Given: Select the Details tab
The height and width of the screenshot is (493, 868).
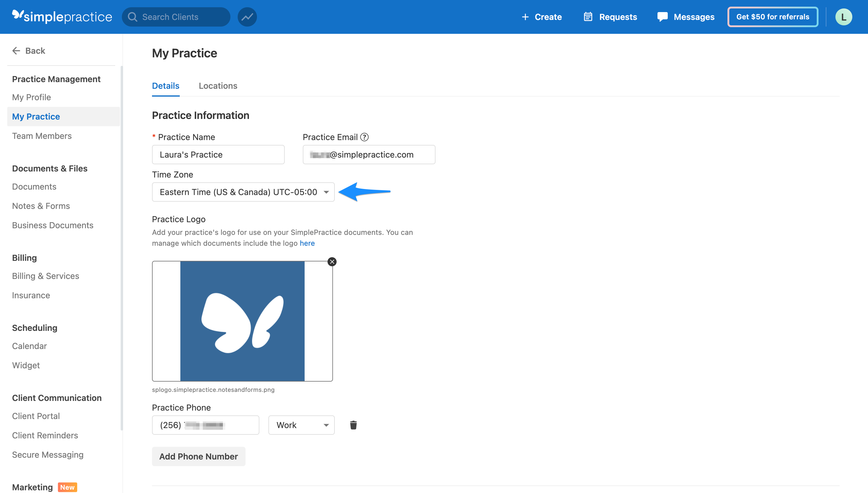Looking at the screenshot, I should coord(165,86).
